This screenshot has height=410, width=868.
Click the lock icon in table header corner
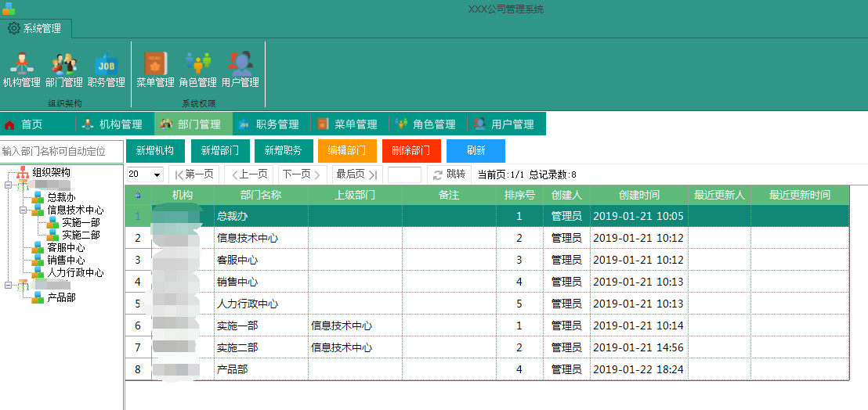click(138, 195)
